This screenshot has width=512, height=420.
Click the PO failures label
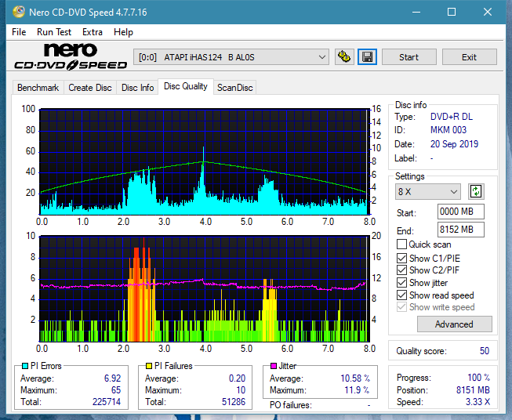pos(291,405)
